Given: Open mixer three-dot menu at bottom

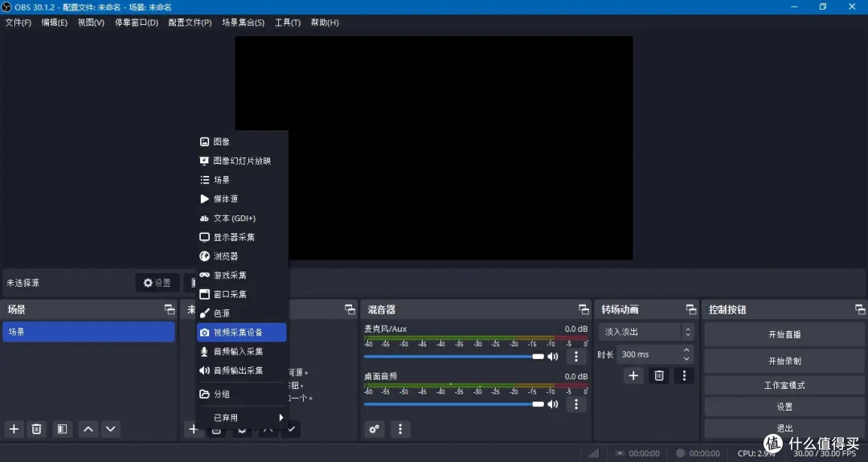Looking at the screenshot, I should tap(400, 429).
